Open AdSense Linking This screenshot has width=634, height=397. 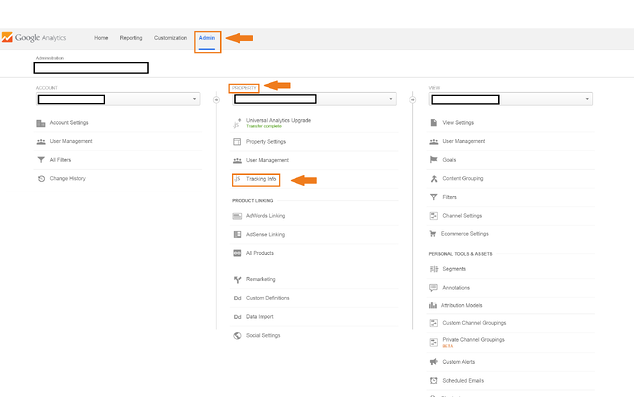pyautogui.click(x=265, y=234)
